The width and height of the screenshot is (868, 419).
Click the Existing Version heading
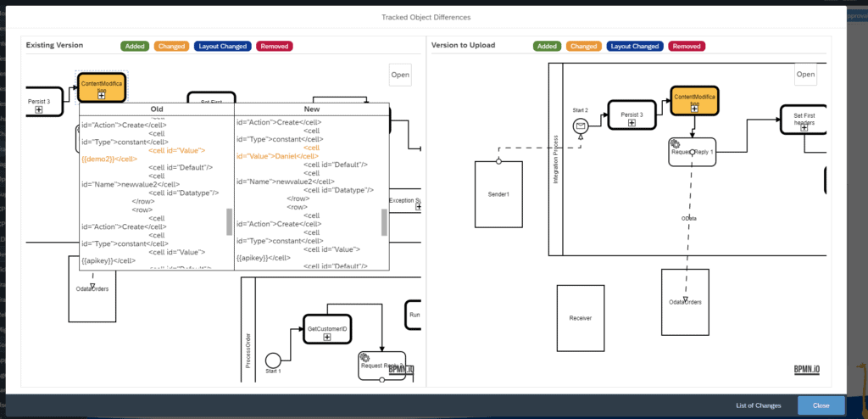(55, 45)
